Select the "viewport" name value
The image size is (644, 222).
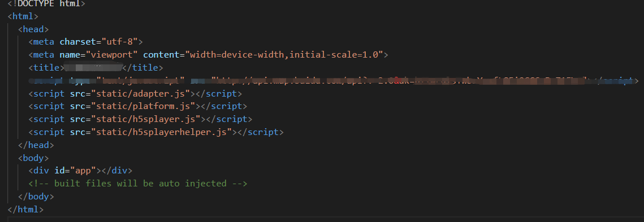pos(112,55)
